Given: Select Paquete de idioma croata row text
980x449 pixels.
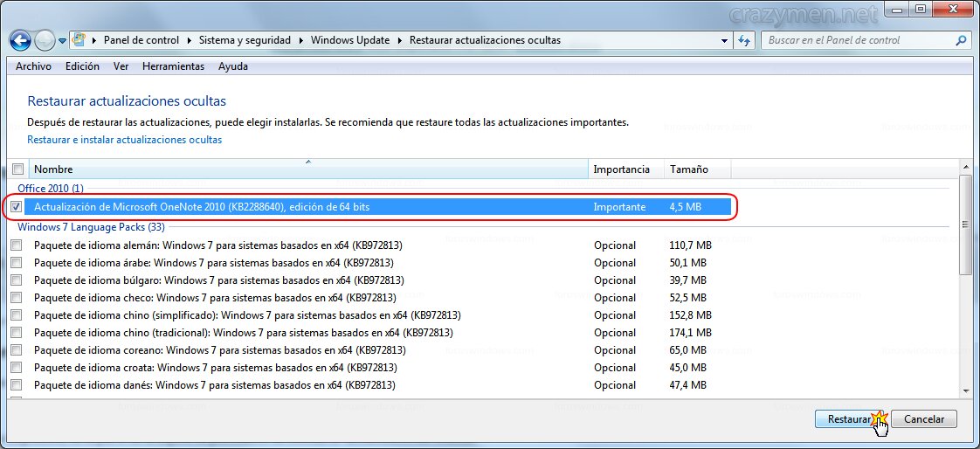Looking at the screenshot, I should click(x=216, y=368).
